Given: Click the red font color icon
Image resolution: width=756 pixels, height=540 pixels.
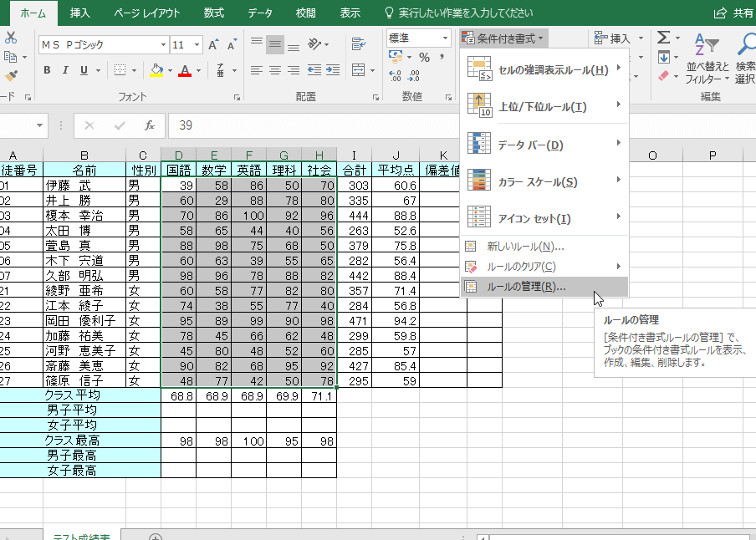Looking at the screenshot, I should point(186,70).
